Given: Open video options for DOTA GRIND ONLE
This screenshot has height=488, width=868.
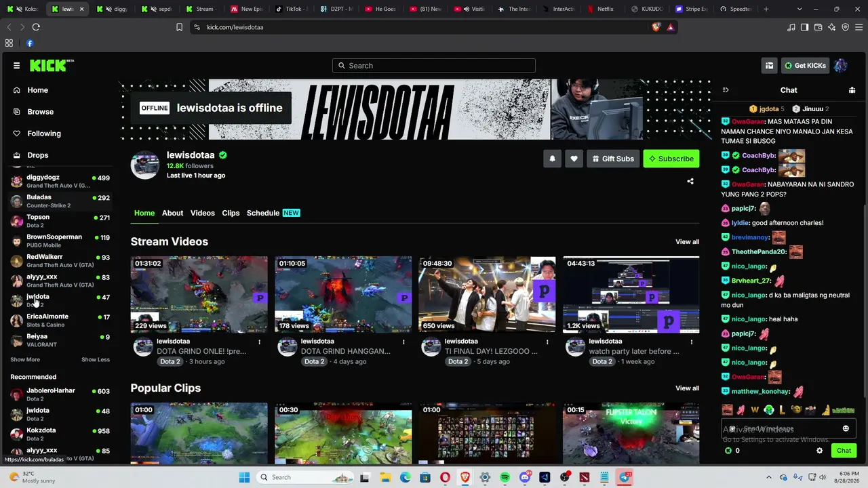Looking at the screenshot, I should click(259, 342).
